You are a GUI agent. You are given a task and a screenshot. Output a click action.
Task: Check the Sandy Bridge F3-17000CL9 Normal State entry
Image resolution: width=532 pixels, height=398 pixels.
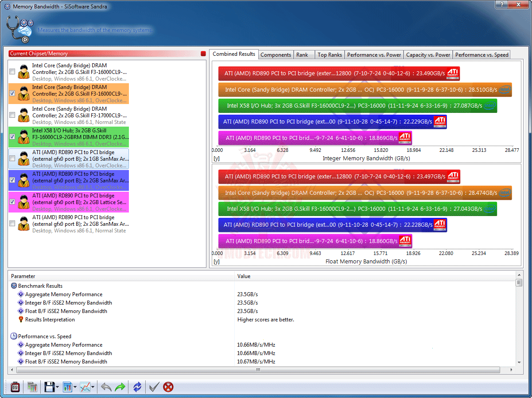[12, 115]
